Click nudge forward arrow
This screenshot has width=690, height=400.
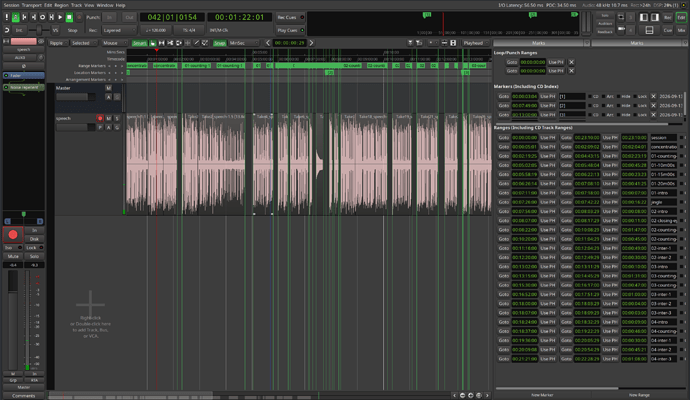pos(311,43)
